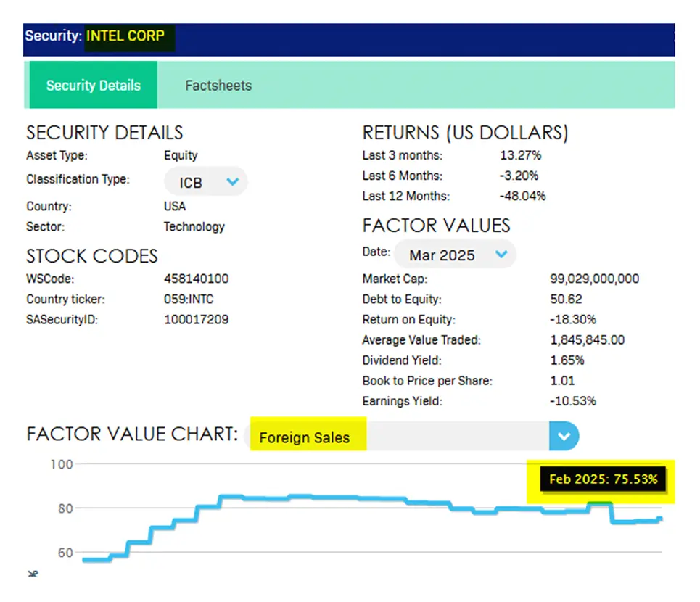Image resolution: width=700 pixels, height=602 pixels.
Task: Click the Earnings Yield value -10.53%
Action: point(573,400)
